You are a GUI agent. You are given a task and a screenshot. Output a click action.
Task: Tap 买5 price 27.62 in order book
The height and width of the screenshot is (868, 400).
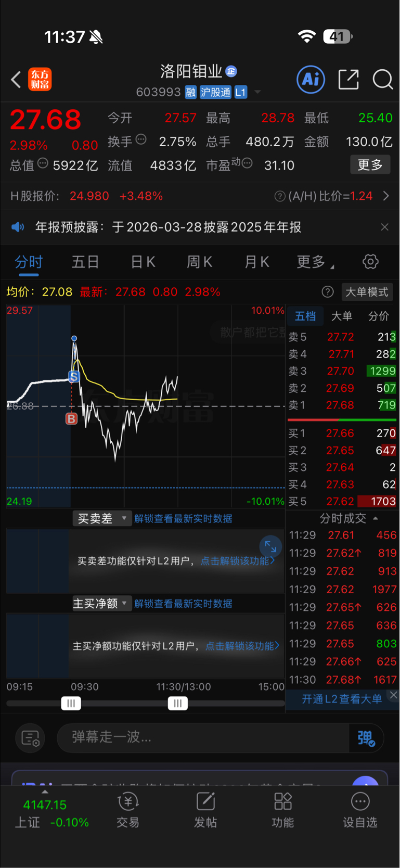(340, 502)
